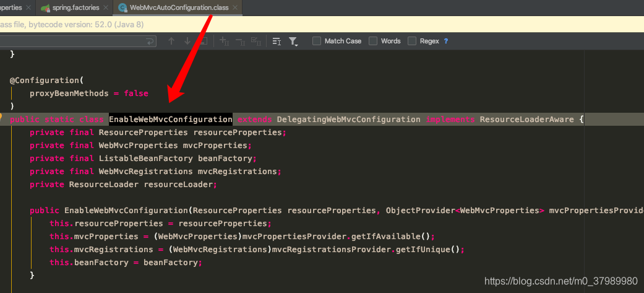Click the 'extends' keyword in class declaration
644x293 pixels.
tap(255, 120)
